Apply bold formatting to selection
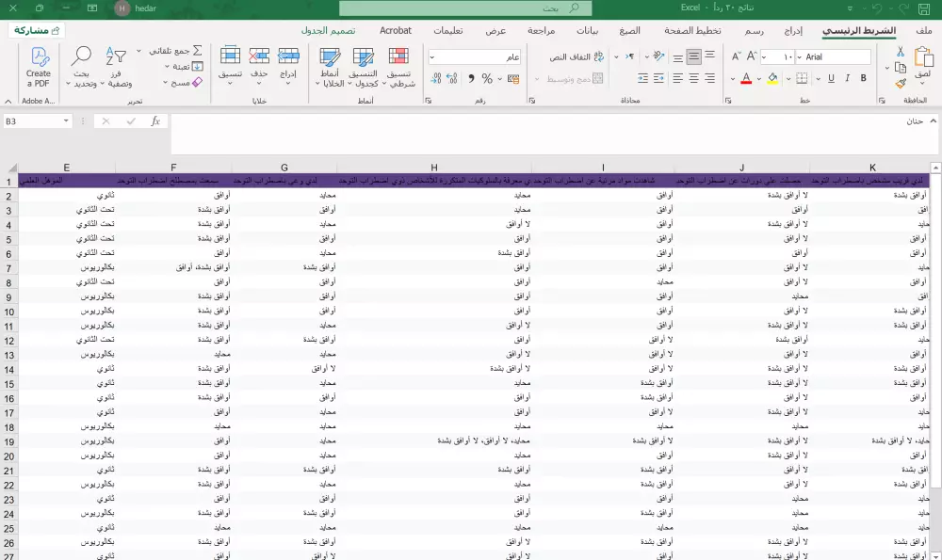Screen dimensions: 942x560 864,78
